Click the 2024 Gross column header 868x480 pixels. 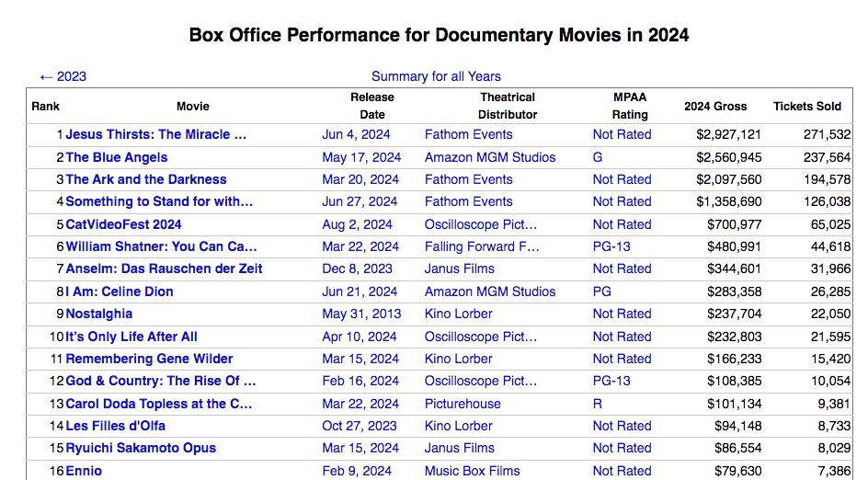(715, 106)
